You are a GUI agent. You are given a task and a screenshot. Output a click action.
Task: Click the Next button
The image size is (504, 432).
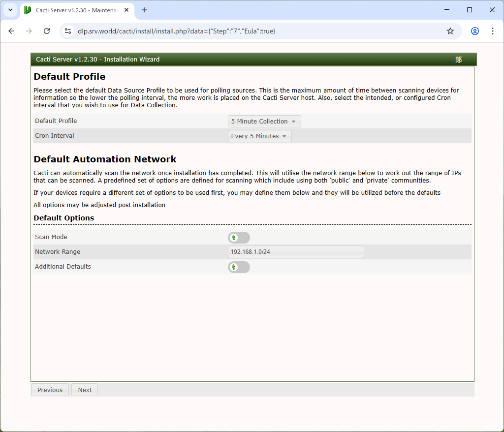pos(85,390)
